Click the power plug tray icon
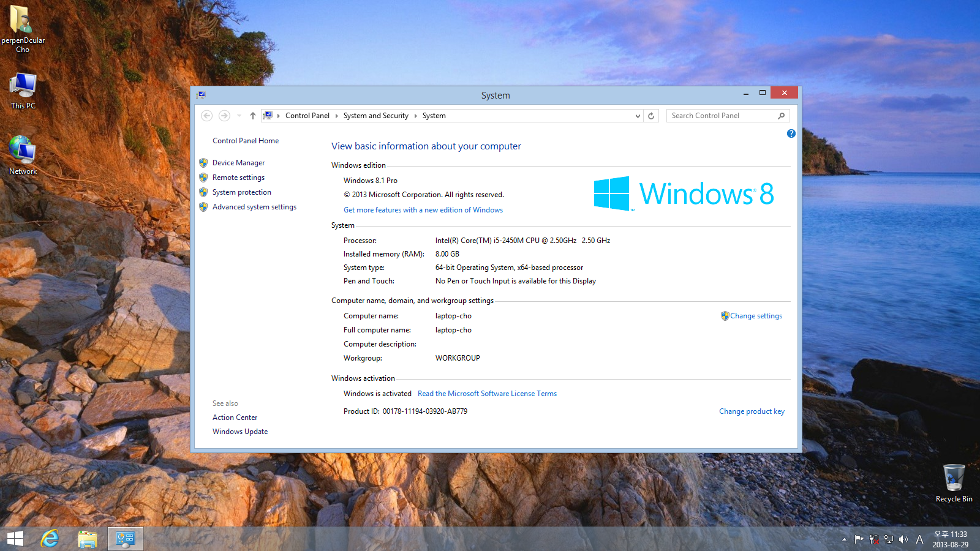 874,539
